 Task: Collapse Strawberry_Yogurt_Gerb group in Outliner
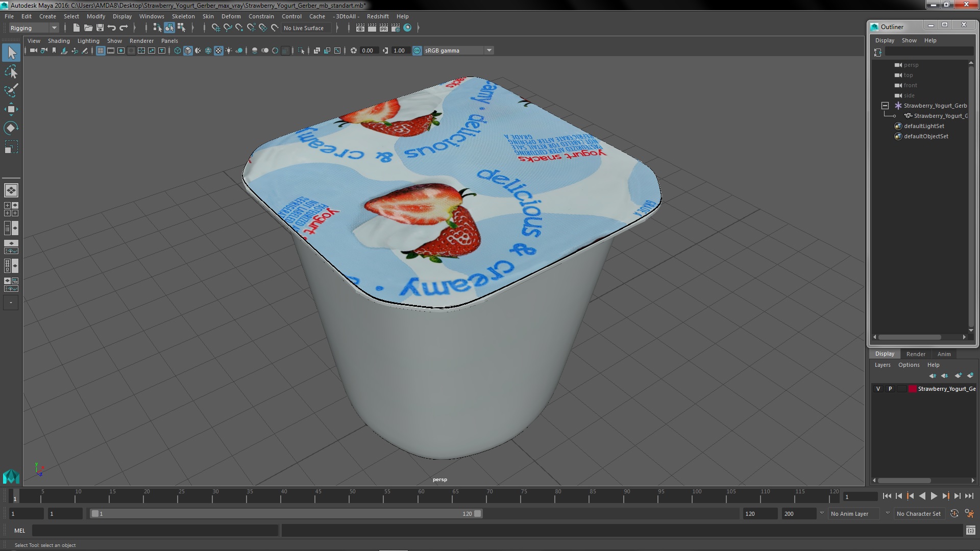click(885, 106)
